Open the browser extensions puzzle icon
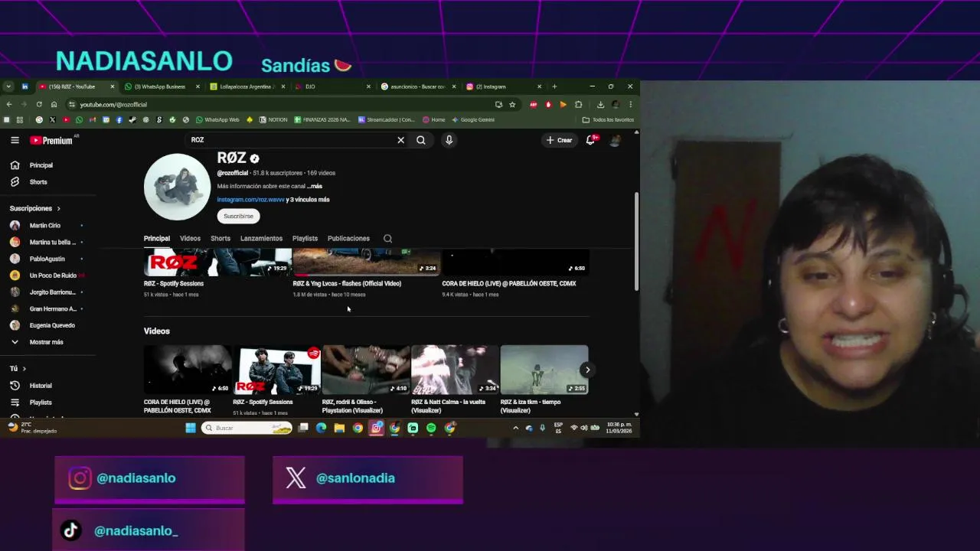 pos(579,105)
